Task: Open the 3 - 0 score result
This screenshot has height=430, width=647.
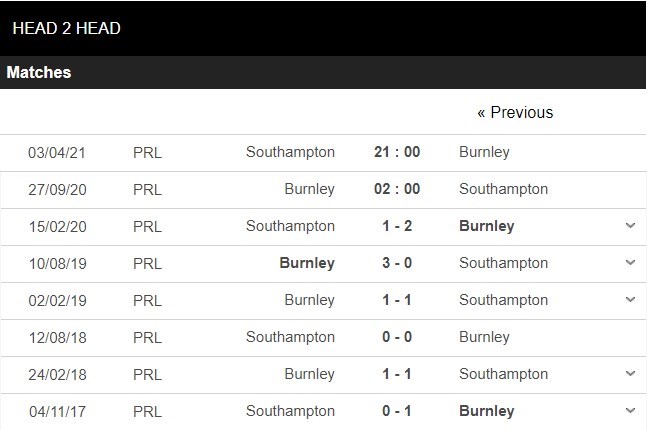Action: point(397,263)
